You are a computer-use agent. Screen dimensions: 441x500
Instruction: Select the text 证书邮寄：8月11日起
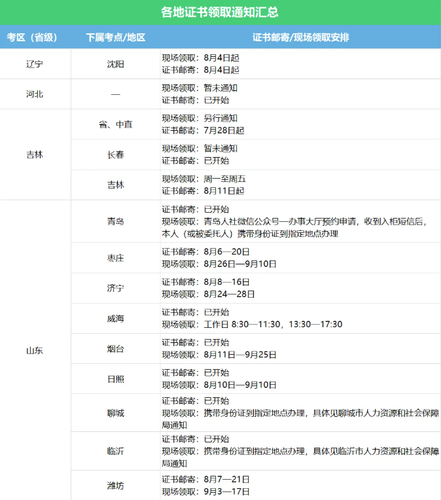coord(203,191)
